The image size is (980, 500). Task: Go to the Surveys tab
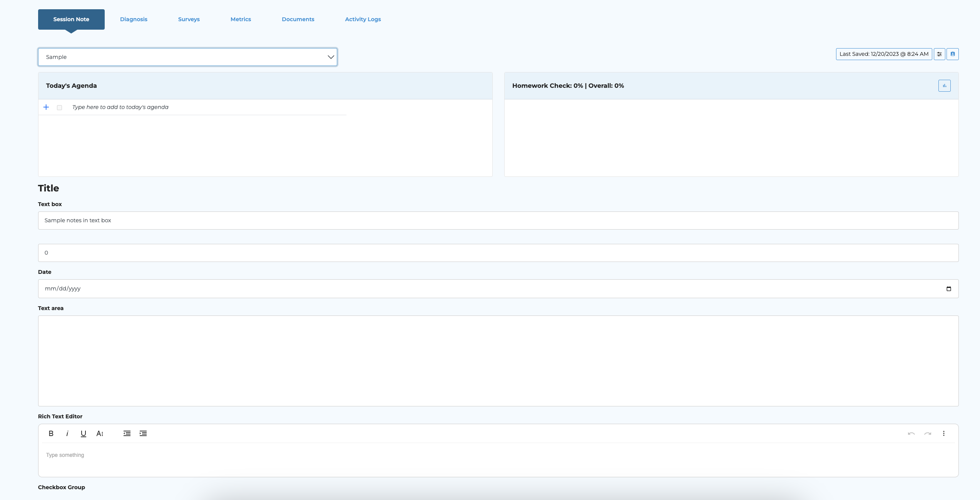[189, 19]
